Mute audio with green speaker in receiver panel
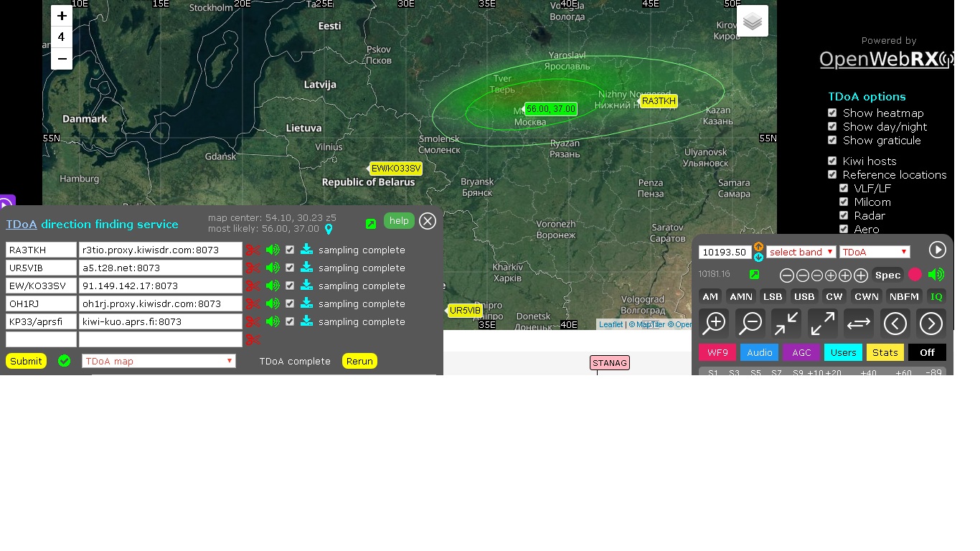980x551 pixels. (936, 274)
